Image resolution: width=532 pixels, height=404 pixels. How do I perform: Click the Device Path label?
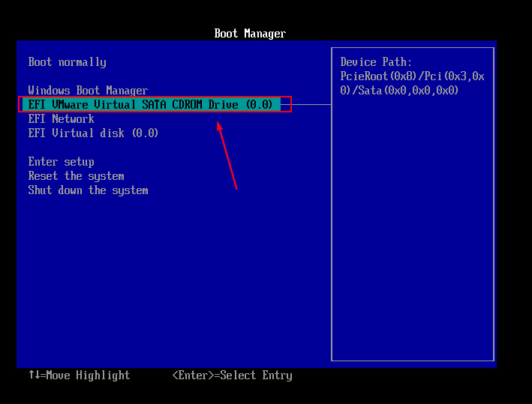click(x=376, y=62)
